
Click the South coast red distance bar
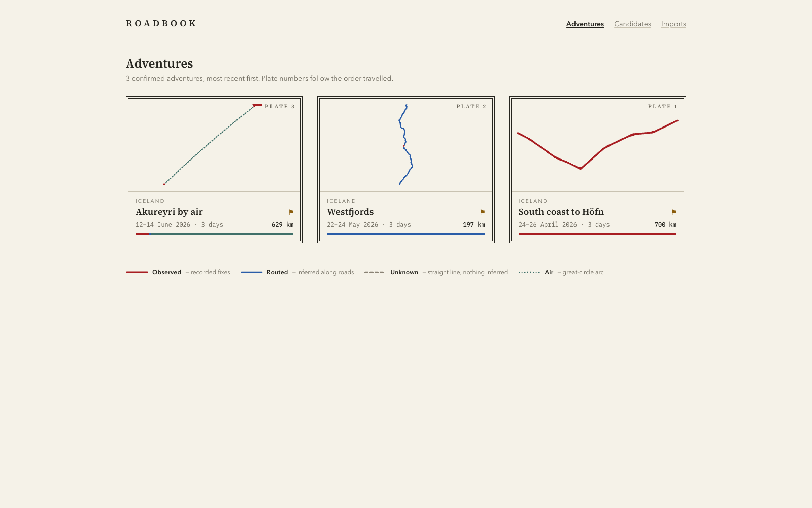pyautogui.click(x=597, y=234)
